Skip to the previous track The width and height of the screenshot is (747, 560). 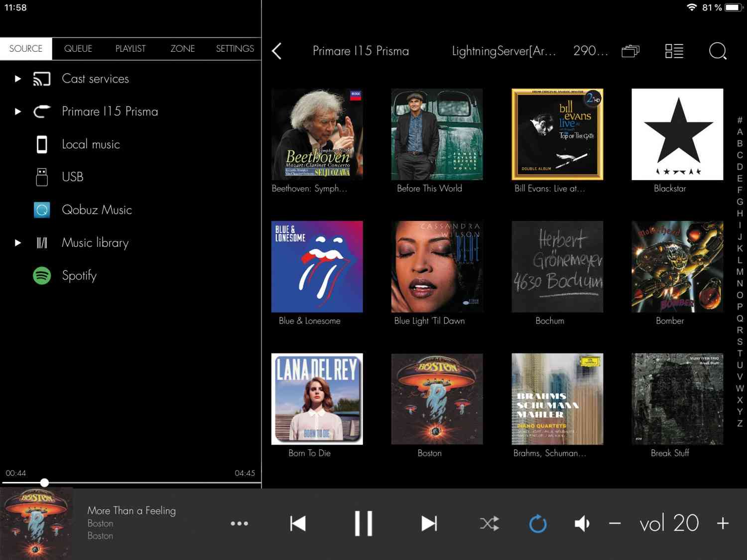pos(298,524)
